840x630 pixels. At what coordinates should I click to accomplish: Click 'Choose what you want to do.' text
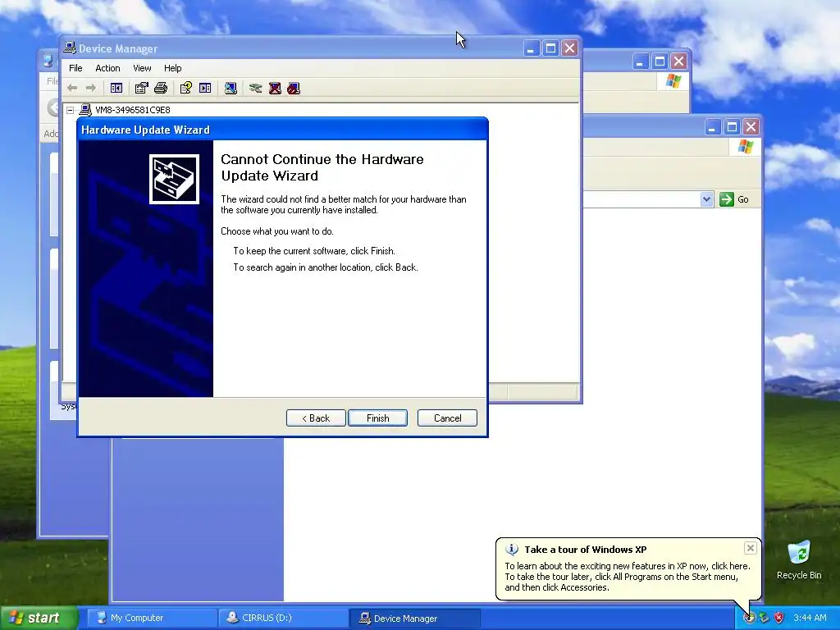(x=277, y=231)
